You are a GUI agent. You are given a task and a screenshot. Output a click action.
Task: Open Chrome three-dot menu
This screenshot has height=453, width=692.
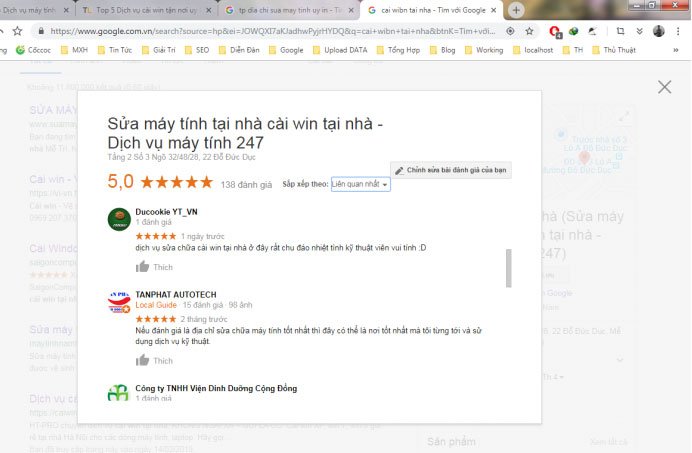coord(678,31)
